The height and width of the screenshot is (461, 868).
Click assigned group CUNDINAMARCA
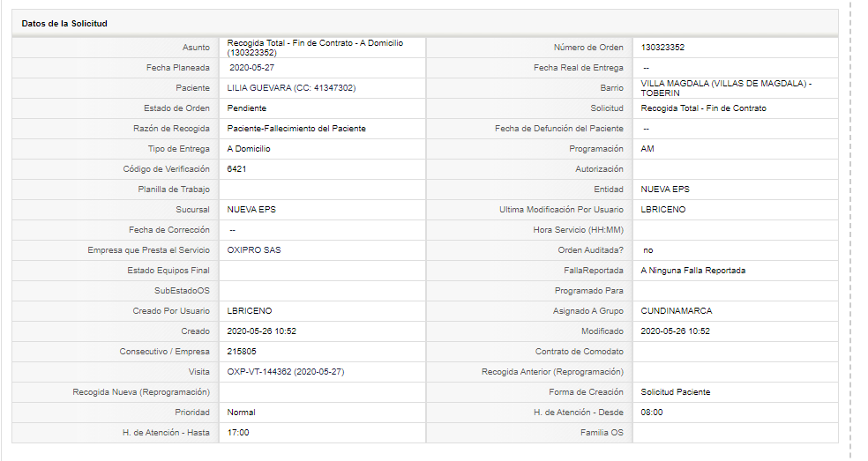click(x=677, y=311)
